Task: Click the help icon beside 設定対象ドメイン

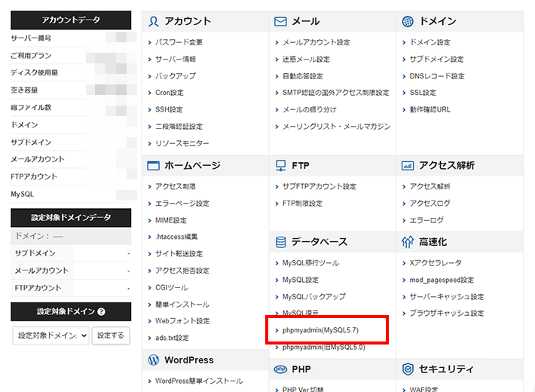Action: pos(101,312)
